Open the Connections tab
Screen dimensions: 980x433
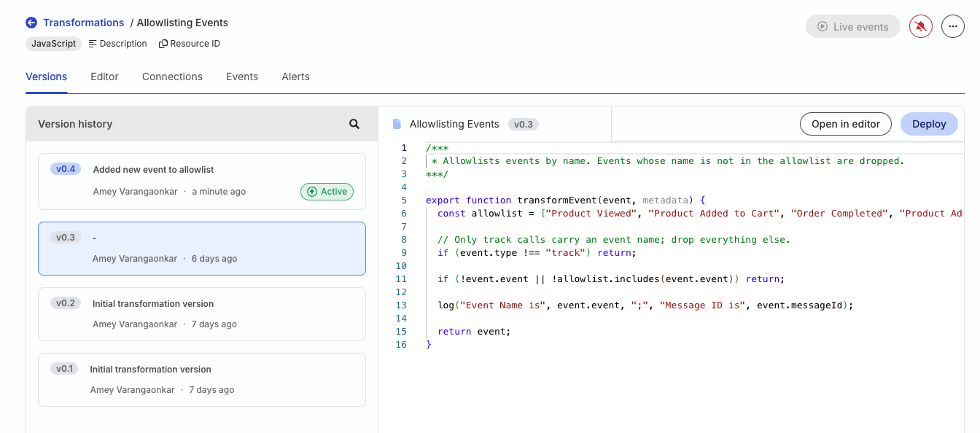click(x=172, y=77)
